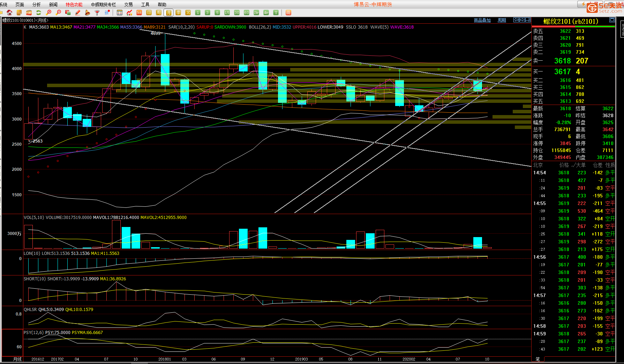Open the quote table list icon
The width and height of the screenshot is (624, 364).
coord(120,13)
